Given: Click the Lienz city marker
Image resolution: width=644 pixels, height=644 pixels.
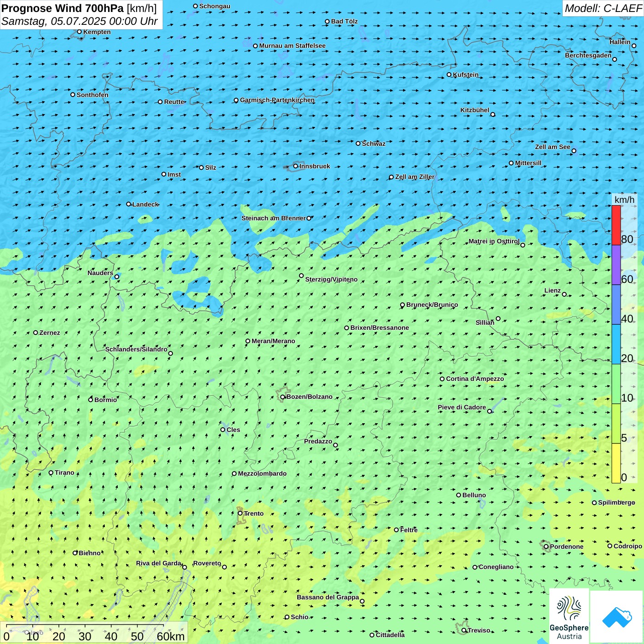Looking at the screenshot, I should (x=564, y=294).
